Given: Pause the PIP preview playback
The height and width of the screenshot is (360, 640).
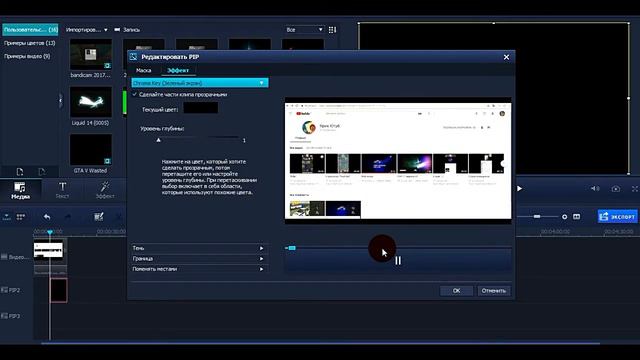Looking at the screenshot, I should tap(398, 260).
